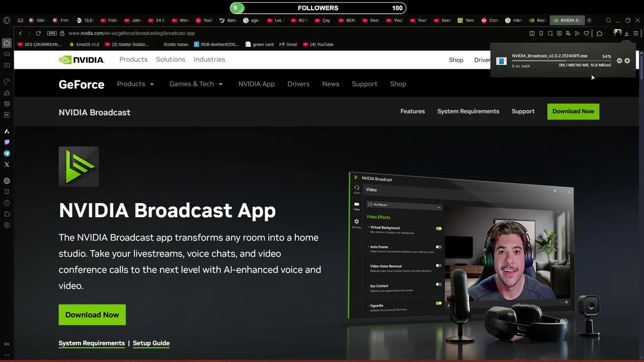Click green Download Now button in subnav

573,111
